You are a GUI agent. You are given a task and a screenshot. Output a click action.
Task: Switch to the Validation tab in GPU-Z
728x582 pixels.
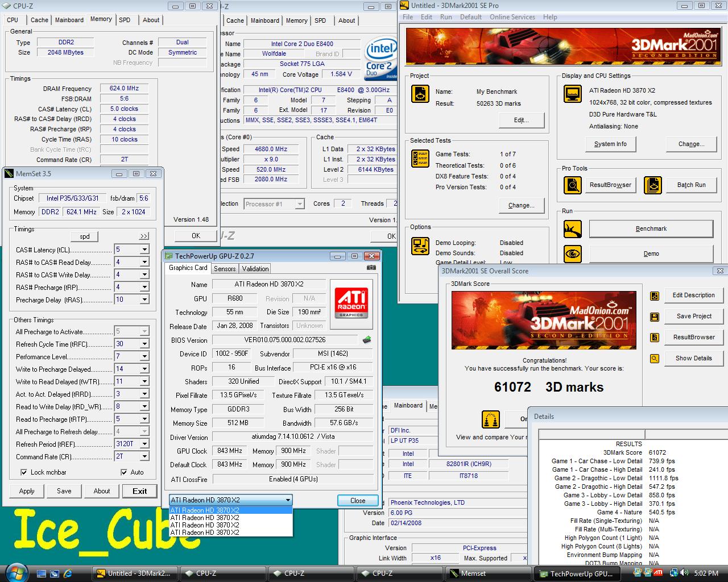255,269
